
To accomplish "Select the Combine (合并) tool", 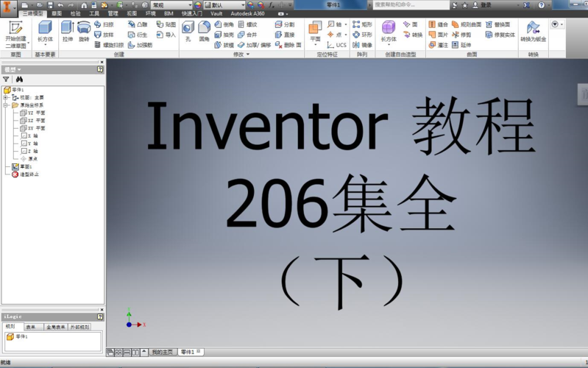I will pyautogui.click(x=247, y=35).
